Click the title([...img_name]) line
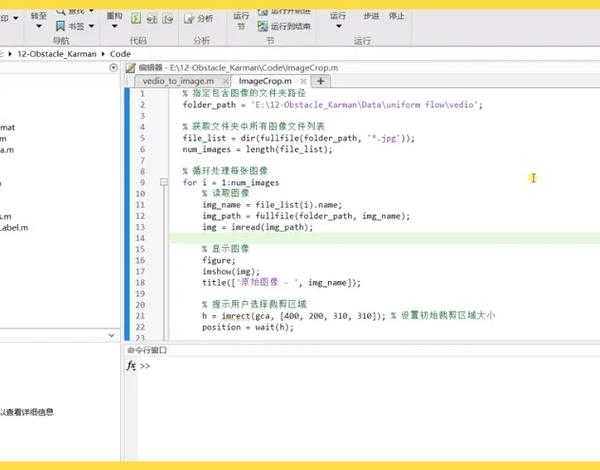 click(x=281, y=283)
